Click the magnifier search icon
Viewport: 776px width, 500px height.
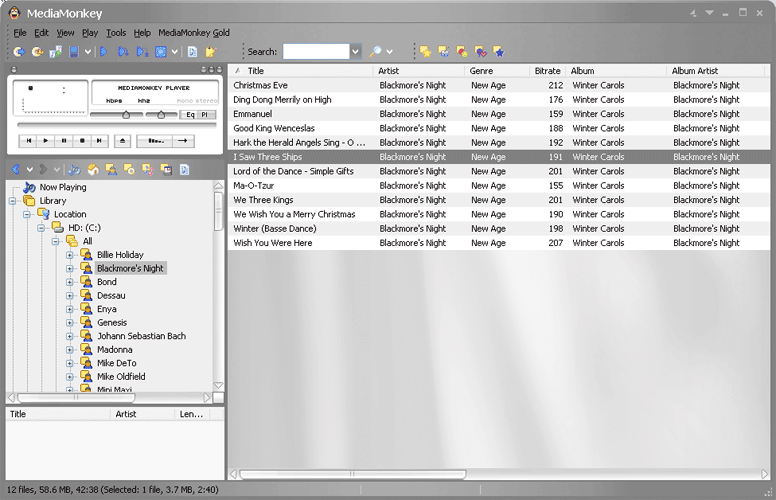376,51
